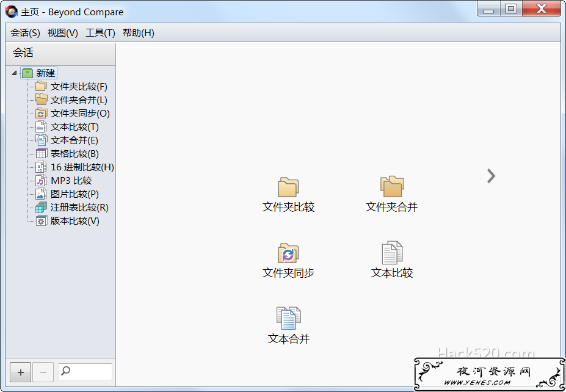The height and width of the screenshot is (392, 566).
Task: Select the green 新建 box icon
Action: 27,73
